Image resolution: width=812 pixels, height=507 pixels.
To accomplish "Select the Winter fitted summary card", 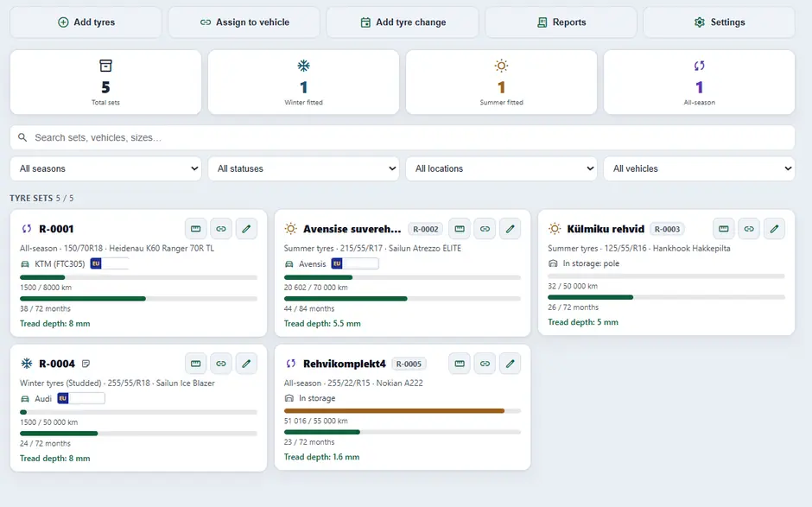I will [303, 82].
